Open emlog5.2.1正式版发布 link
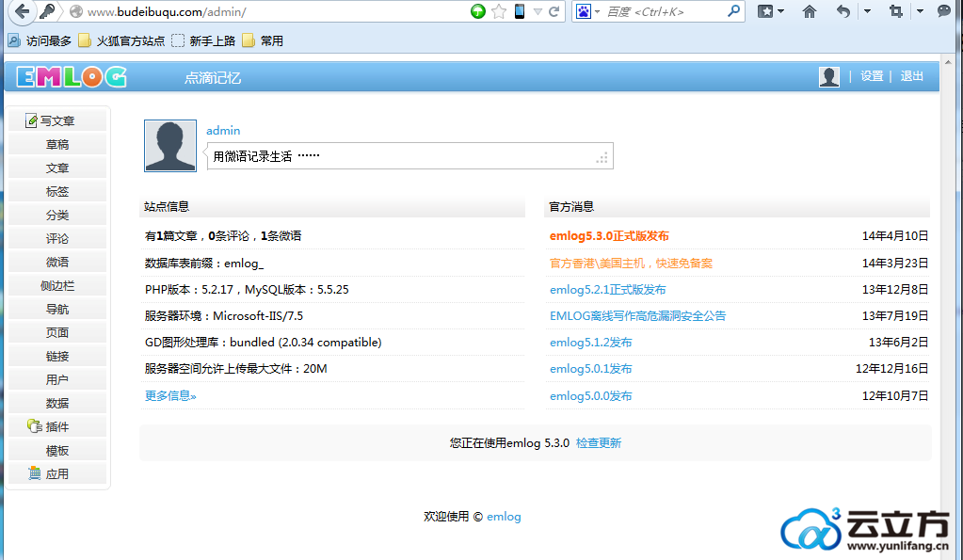Image resolution: width=963 pixels, height=560 pixels. 607,289
